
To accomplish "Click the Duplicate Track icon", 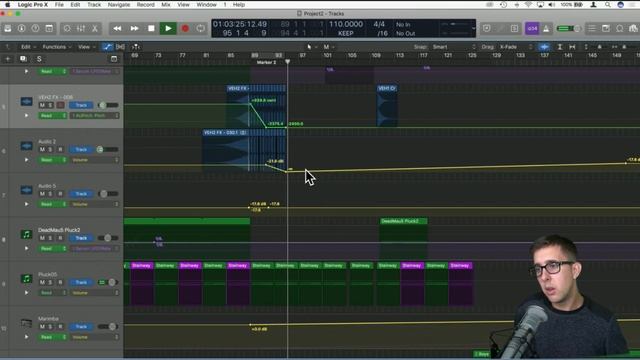I will coord(23,59).
